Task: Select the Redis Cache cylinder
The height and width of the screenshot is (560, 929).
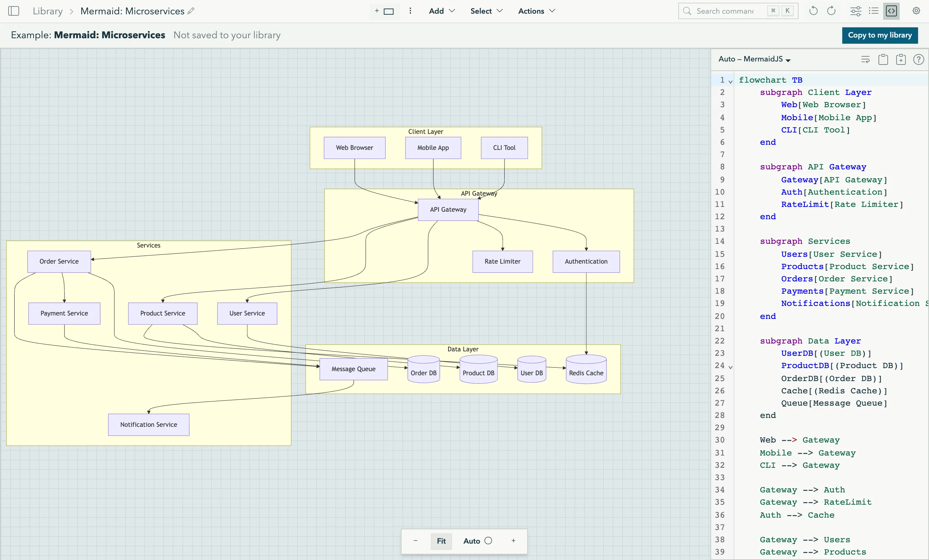Action: pos(586,369)
